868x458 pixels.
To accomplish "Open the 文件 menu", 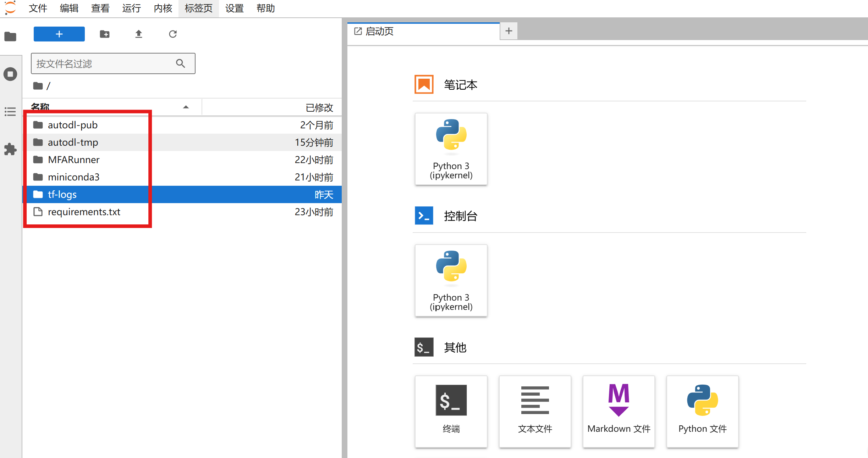I will coord(38,8).
